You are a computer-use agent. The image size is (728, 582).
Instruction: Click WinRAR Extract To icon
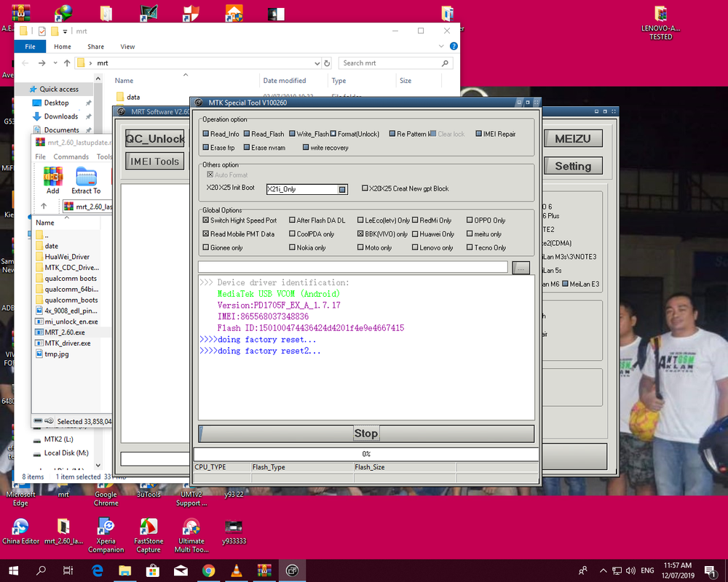(86, 180)
